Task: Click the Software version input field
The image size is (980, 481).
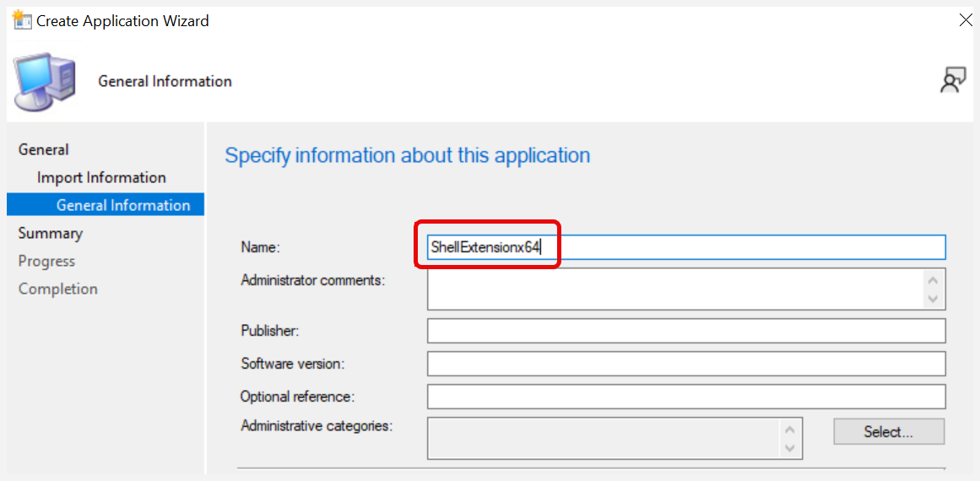Action: click(686, 364)
